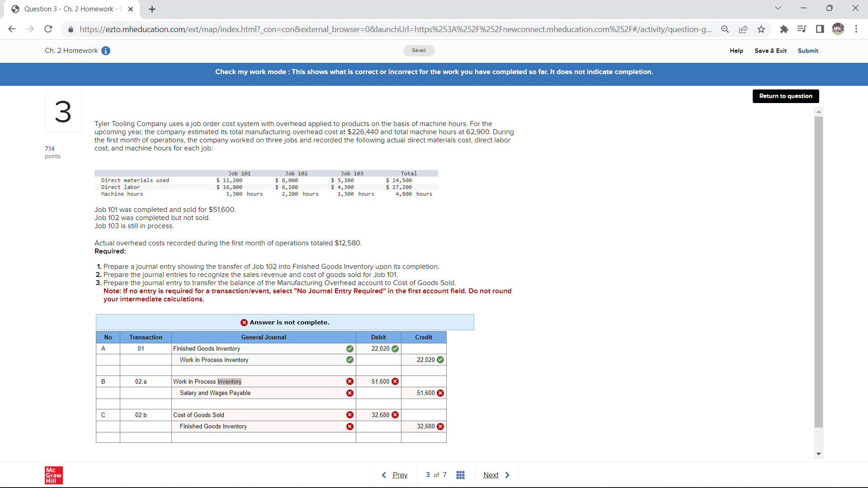This screenshot has width=868, height=488.
Task: Open a new browser tab
Action: click(x=152, y=9)
